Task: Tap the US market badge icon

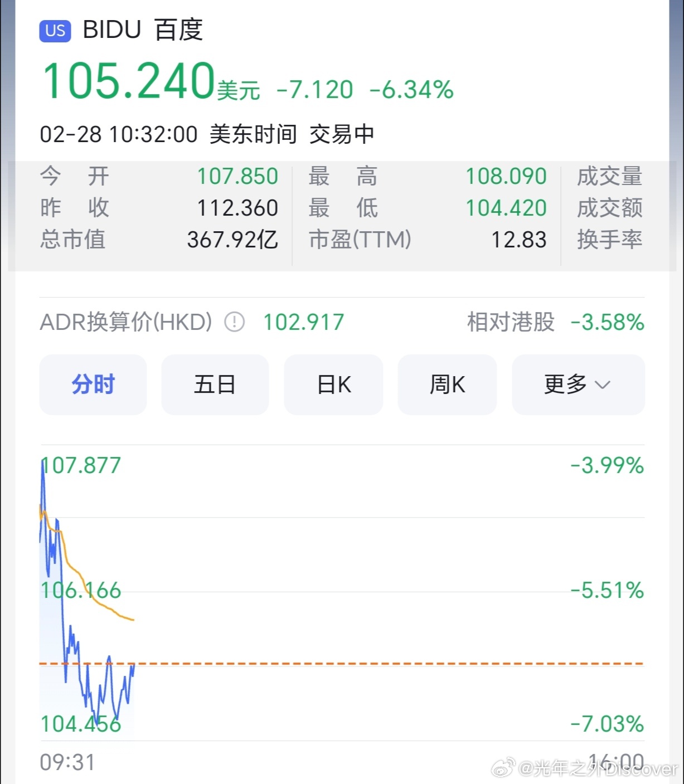Action: pyautogui.click(x=55, y=31)
